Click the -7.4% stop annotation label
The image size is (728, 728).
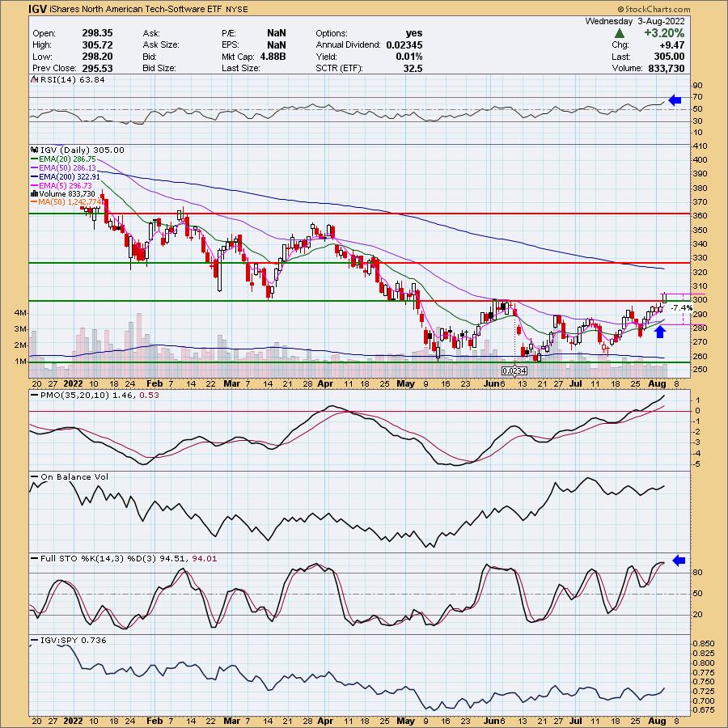[x=682, y=308]
